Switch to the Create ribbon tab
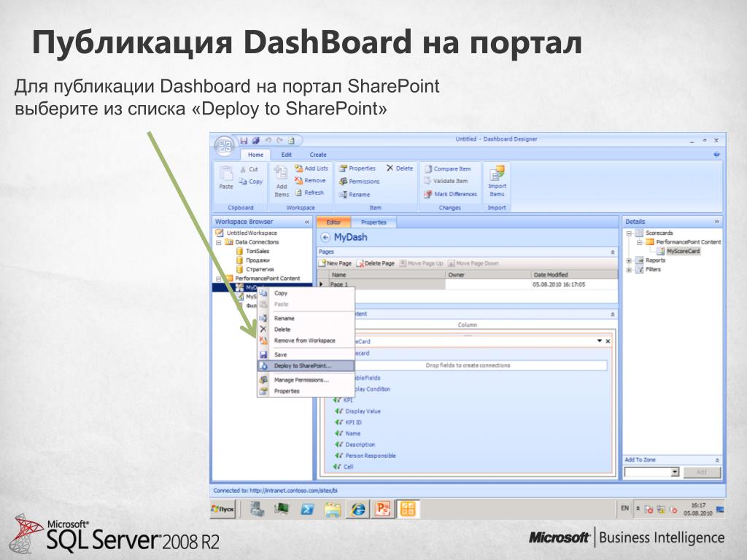747x560 pixels. click(x=318, y=155)
